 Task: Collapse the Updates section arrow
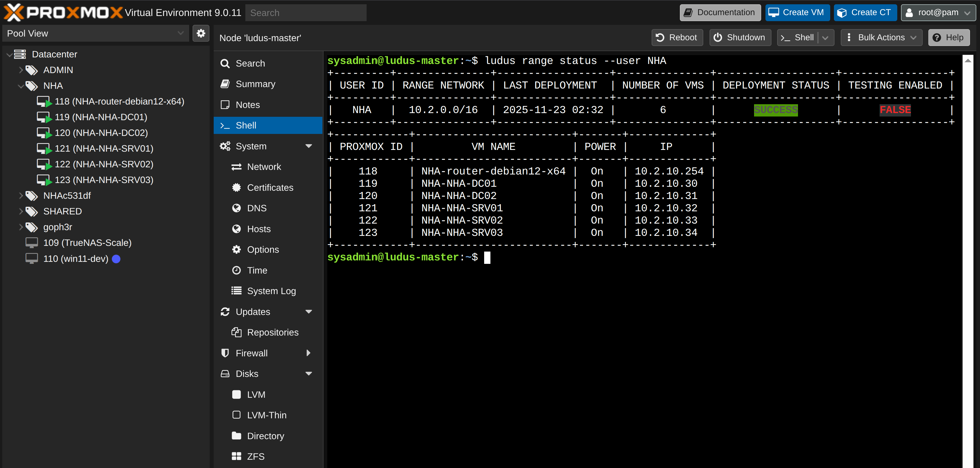(x=308, y=312)
